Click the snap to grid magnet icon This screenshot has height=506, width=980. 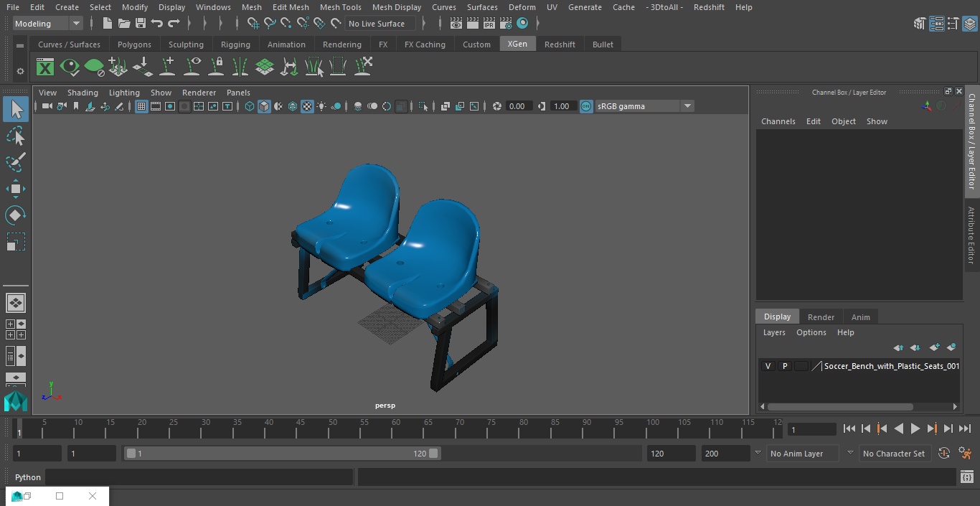tap(253, 24)
